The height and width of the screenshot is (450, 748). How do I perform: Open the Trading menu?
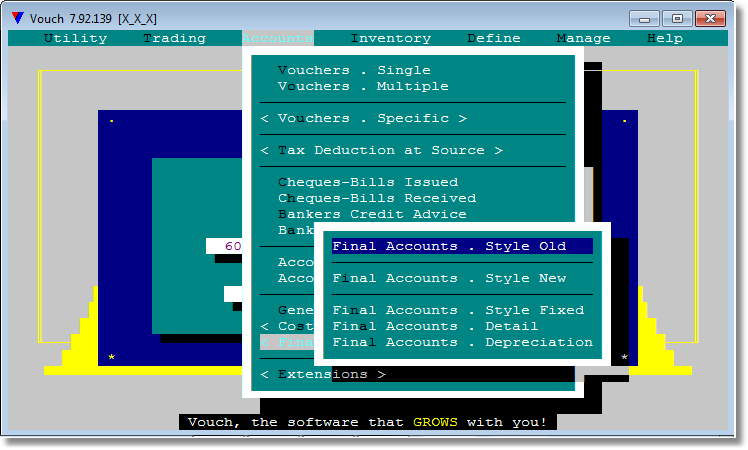[175, 38]
